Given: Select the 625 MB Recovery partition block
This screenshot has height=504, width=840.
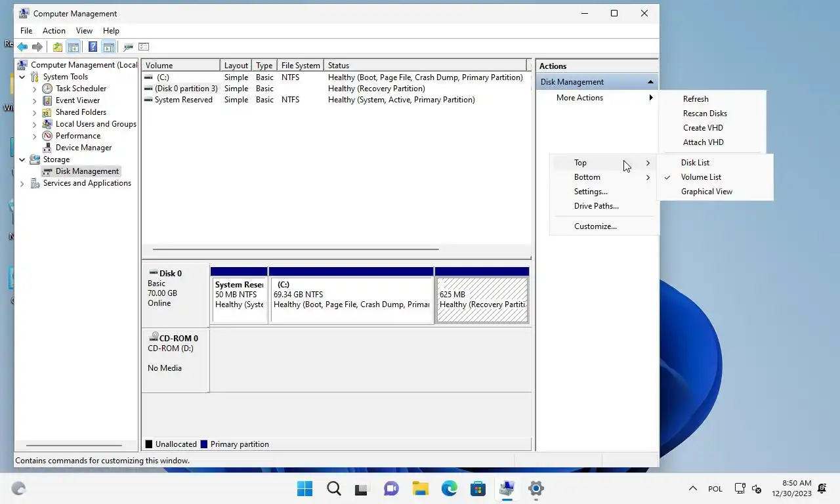Looking at the screenshot, I should click(482, 300).
